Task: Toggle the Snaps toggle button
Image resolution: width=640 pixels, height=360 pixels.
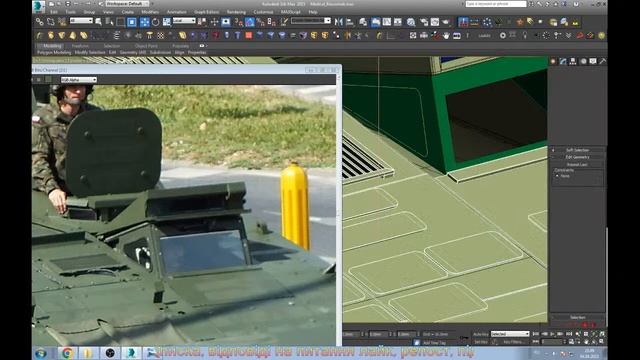Action: 239,22
